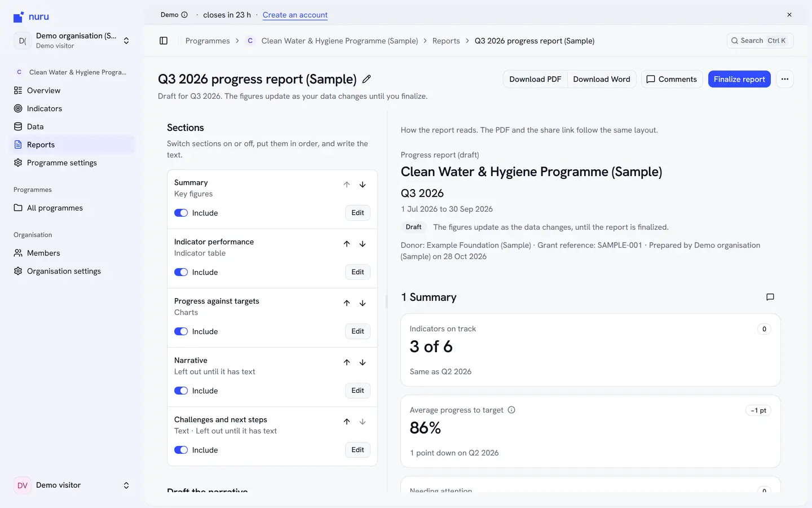The height and width of the screenshot is (508, 812).
Task: Move Narrative section up
Action: (x=347, y=362)
